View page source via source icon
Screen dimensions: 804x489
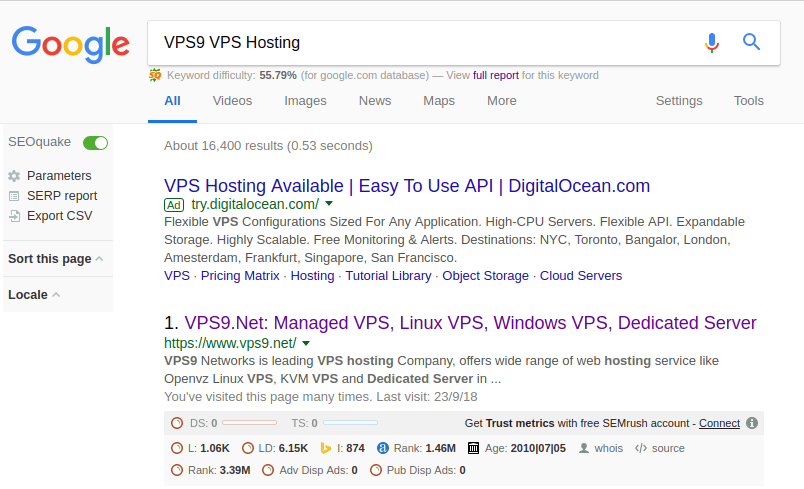pyautogui.click(x=659, y=448)
